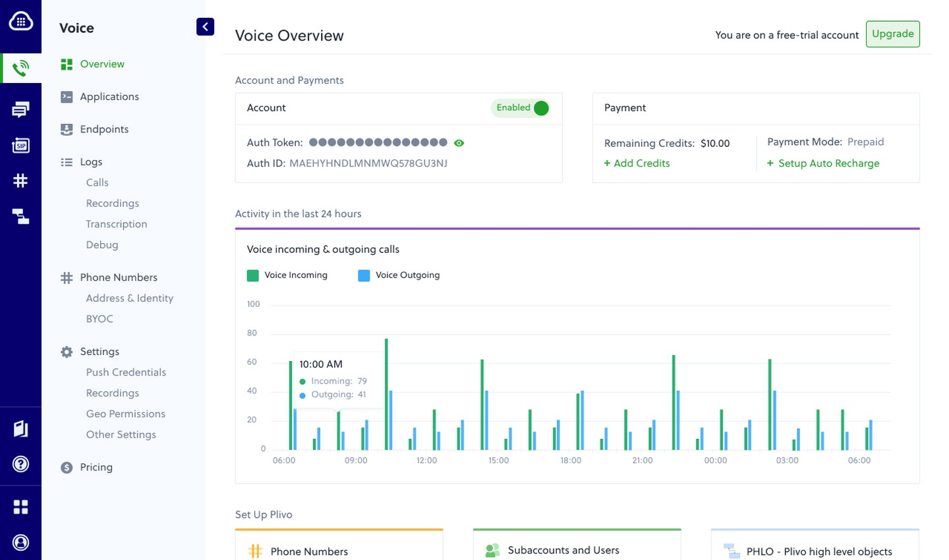Screen dimensions: 949x560
Task: Open the Plivo cloud logo home
Action: [x=20, y=21]
